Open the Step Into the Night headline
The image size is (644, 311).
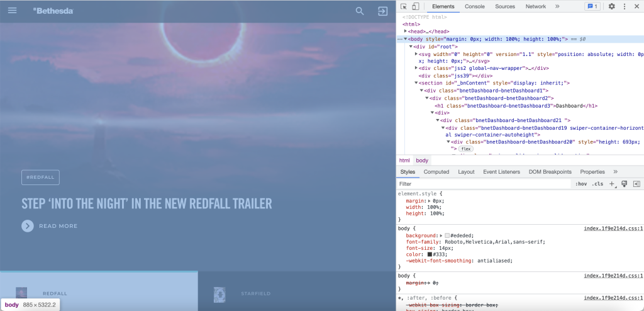pyautogui.click(x=147, y=203)
